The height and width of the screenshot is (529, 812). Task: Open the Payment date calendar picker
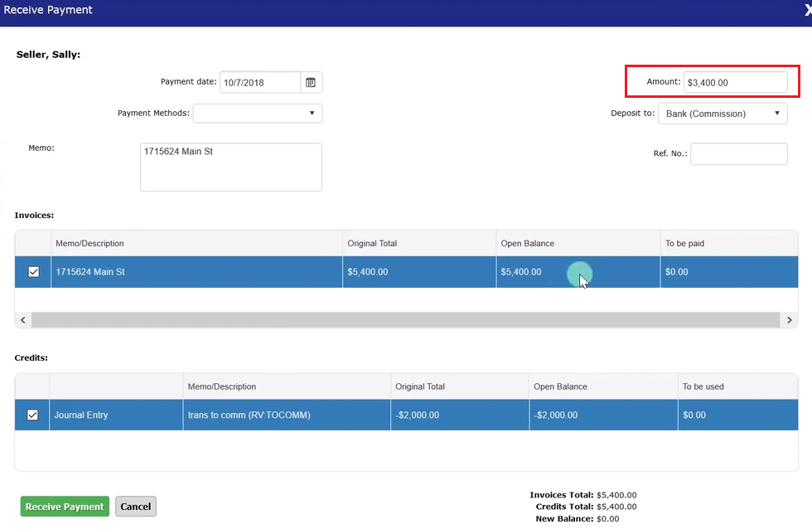pyautogui.click(x=311, y=82)
